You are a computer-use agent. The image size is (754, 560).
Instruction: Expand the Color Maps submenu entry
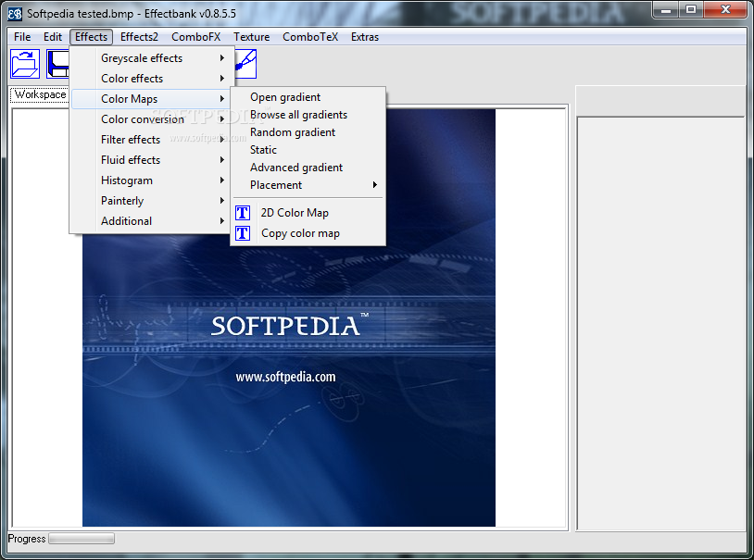coord(150,99)
